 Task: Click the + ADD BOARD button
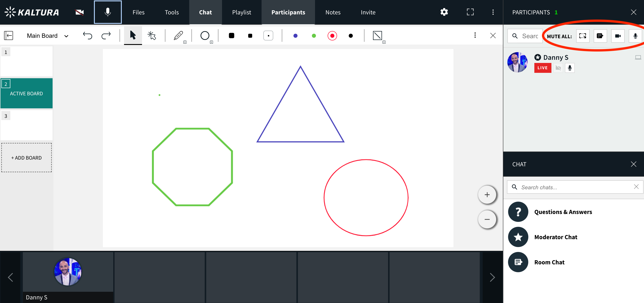click(27, 158)
